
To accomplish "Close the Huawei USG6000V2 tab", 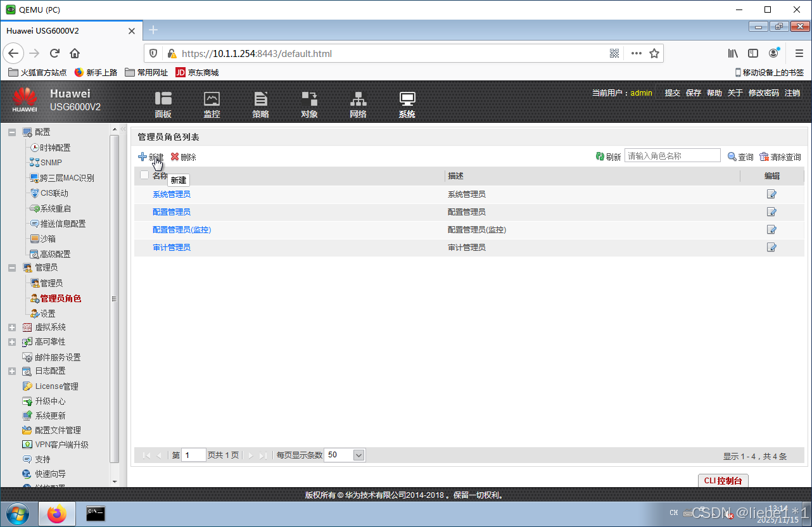I will click(x=132, y=30).
